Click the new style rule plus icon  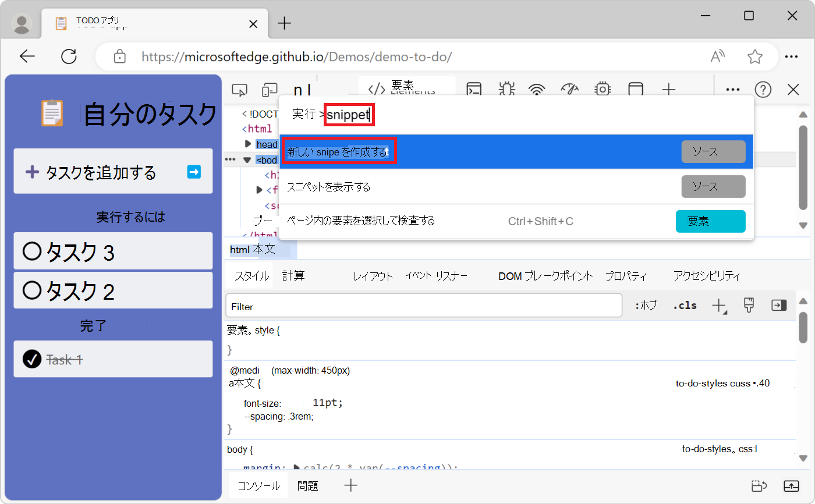720,305
